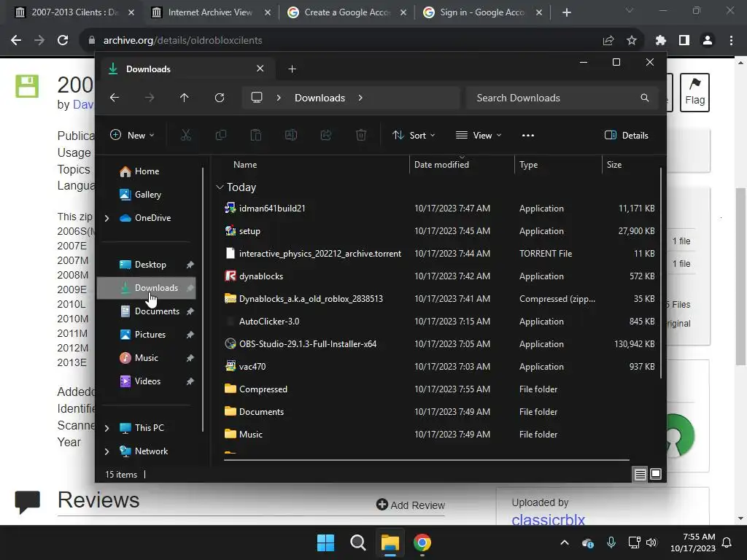This screenshot has width=747, height=560.
Task: Open the View dropdown
Action: point(479,135)
